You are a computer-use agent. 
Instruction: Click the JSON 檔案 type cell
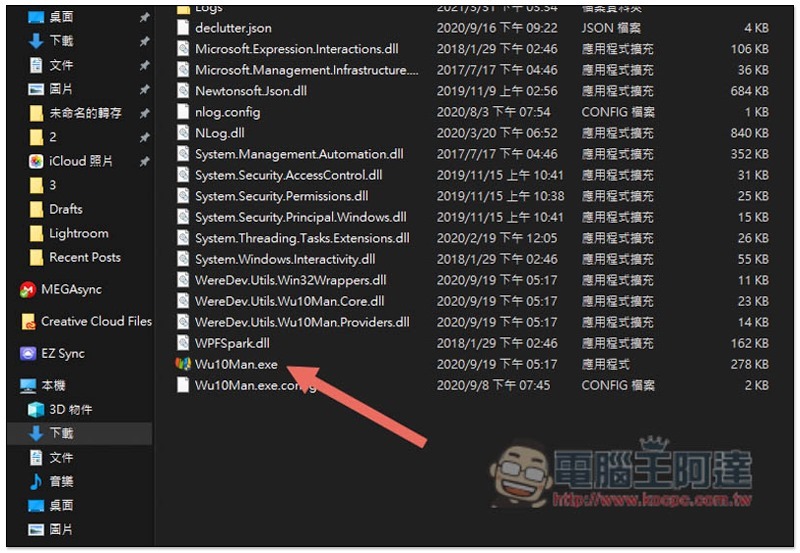pyautogui.click(x=611, y=28)
